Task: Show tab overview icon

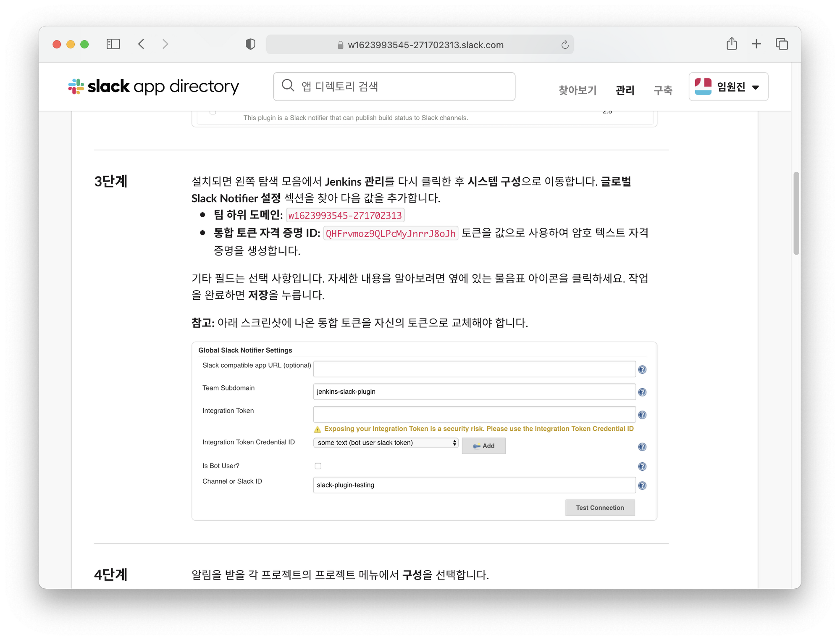Action: coord(782,44)
